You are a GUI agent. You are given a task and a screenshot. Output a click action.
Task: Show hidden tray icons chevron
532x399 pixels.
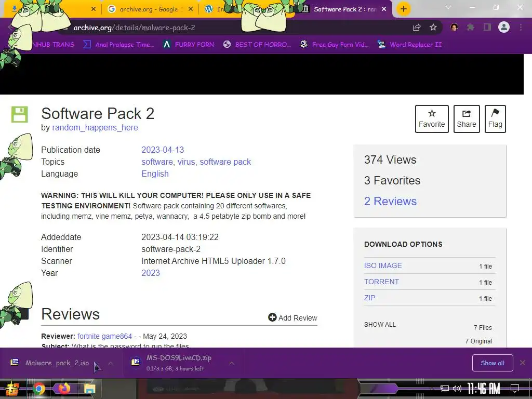(x=432, y=389)
